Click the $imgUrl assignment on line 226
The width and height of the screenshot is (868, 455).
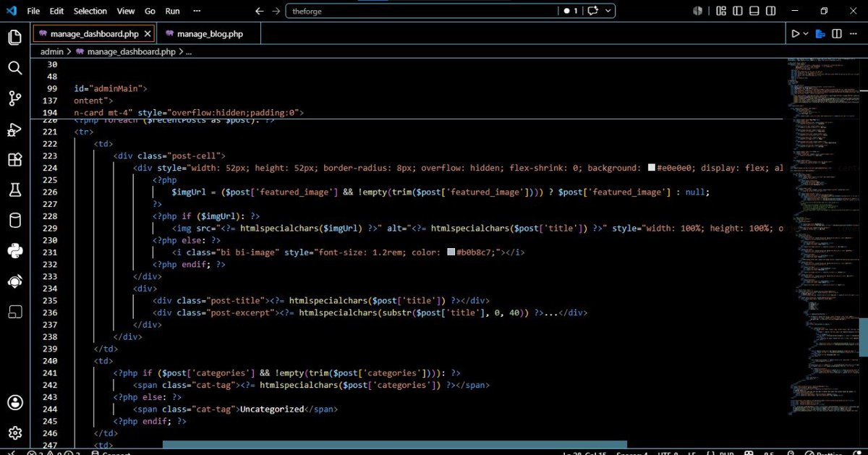pos(441,192)
